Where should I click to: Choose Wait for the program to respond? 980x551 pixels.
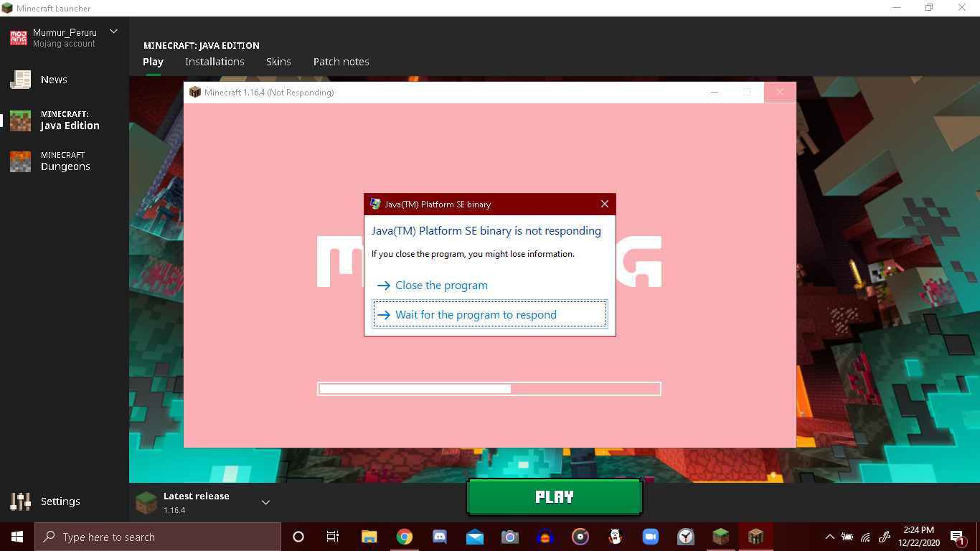(490, 315)
